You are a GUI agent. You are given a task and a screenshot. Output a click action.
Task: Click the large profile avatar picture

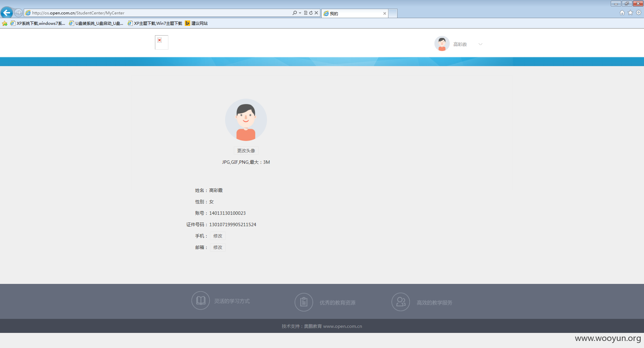coord(246,120)
